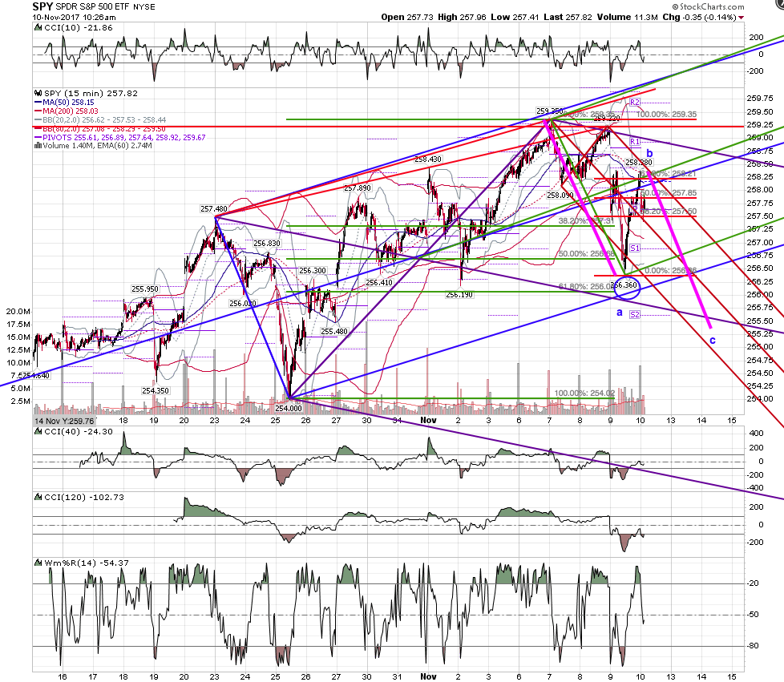The image size is (784, 682).
Task: Click the R2 pivot marker
Action: pyautogui.click(x=635, y=103)
